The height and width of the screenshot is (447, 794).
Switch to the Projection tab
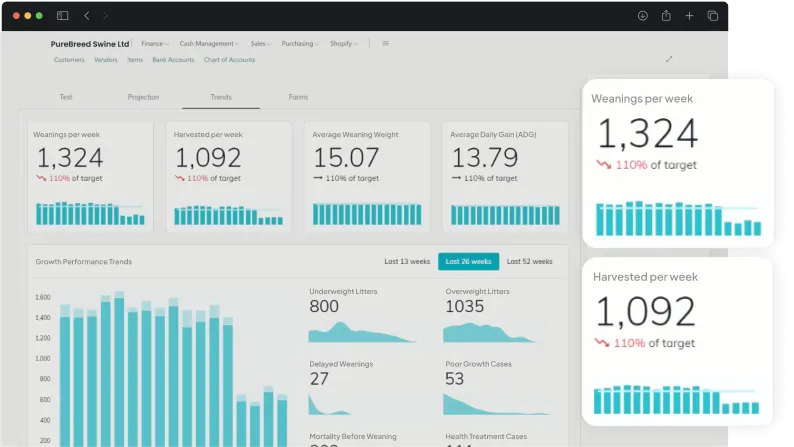tap(143, 97)
